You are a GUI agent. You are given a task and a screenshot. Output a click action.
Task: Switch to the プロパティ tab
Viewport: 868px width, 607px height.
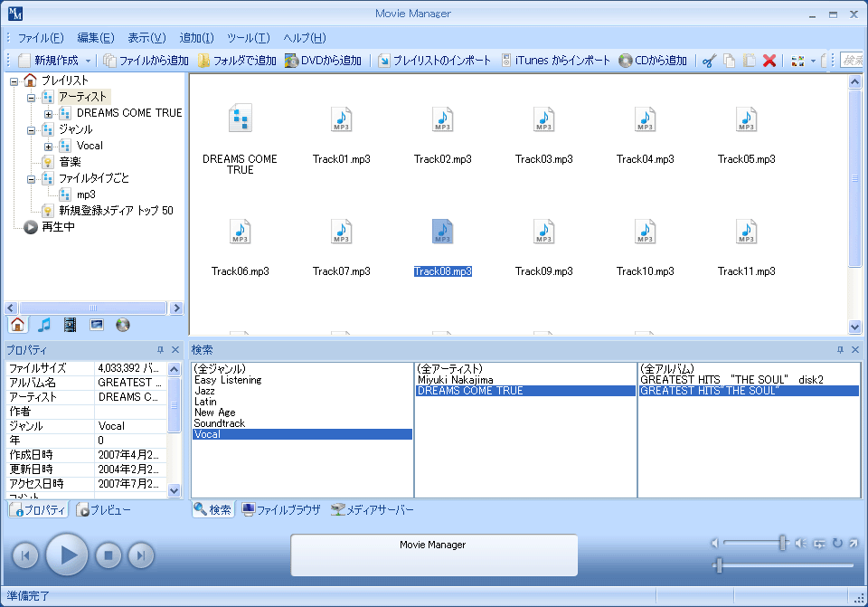[38, 509]
